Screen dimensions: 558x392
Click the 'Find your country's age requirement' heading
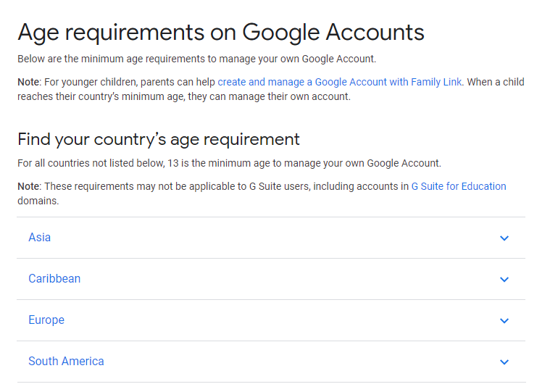click(159, 139)
